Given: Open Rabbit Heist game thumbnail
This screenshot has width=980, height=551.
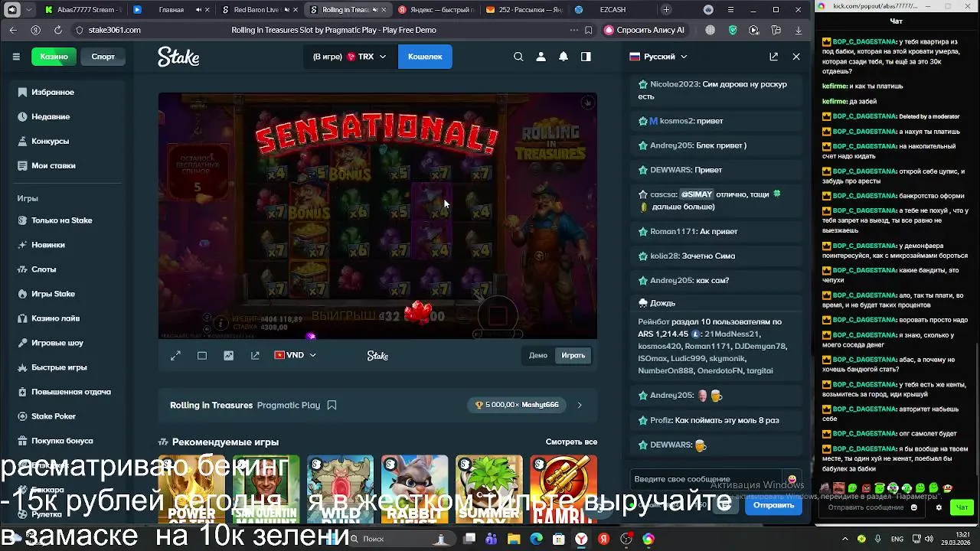Looking at the screenshot, I should pyautogui.click(x=414, y=490).
